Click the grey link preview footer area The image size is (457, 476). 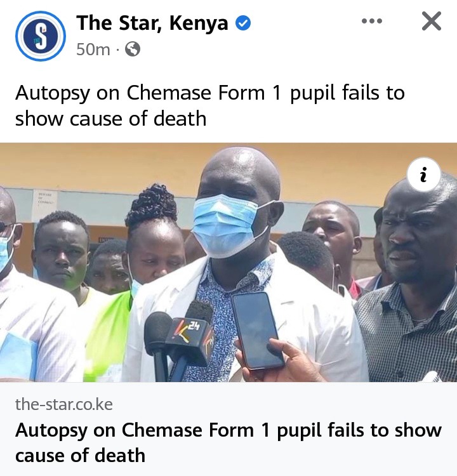228,429
